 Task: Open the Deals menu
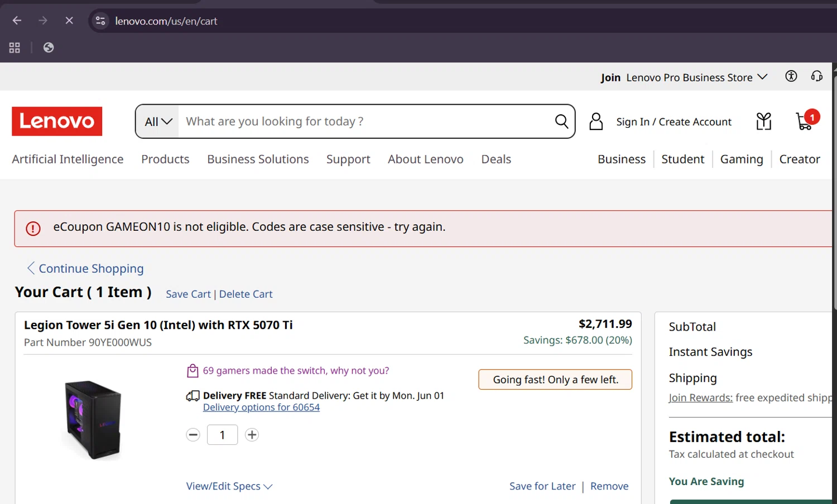(496, 159)
